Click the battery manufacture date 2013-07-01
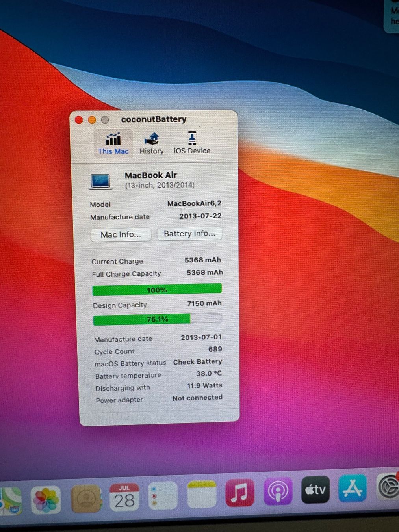The width and height of the screenshot is (399, 532). click(201, 337)
